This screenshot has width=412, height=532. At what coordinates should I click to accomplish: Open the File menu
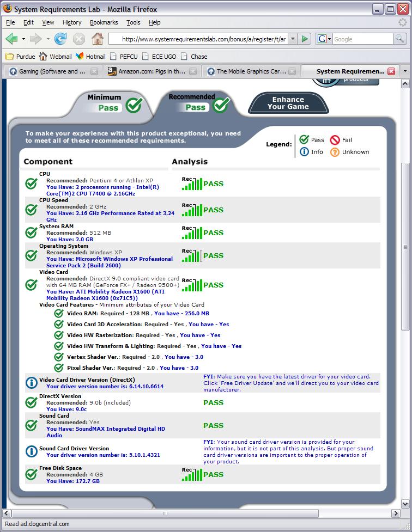click(10, 22)
